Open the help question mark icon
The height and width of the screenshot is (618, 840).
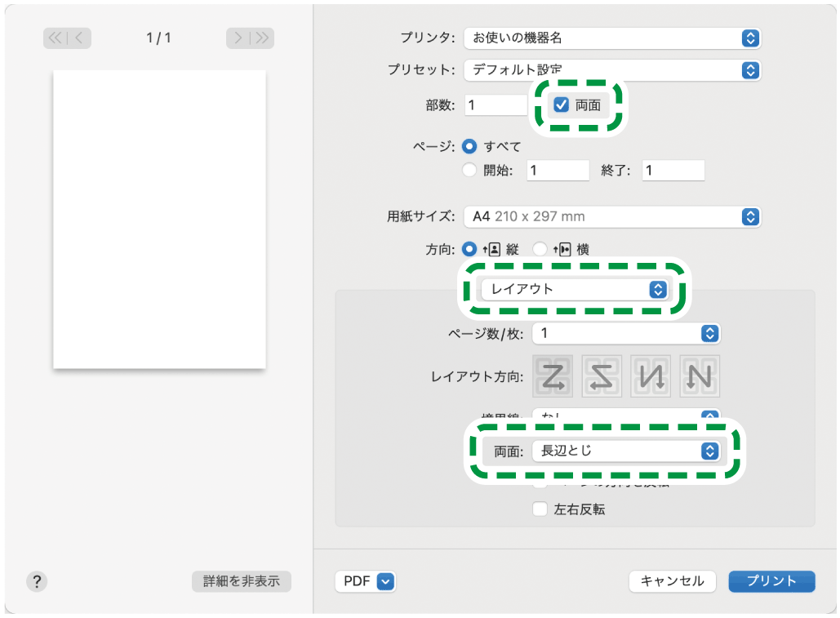tap(36, 581)
